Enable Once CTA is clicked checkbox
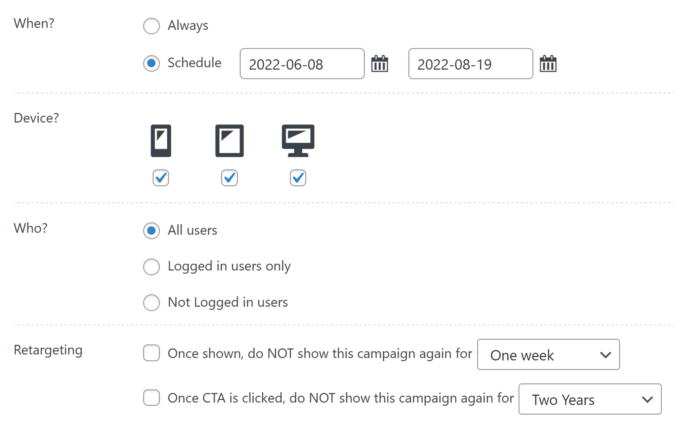 click(151, 398)
